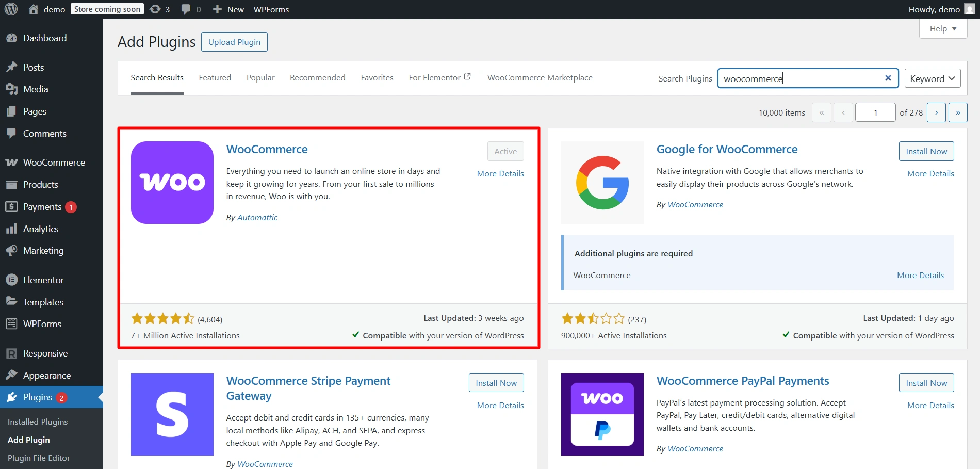Click the Upload Plugin button
The image size is (980, 469).
pyautogui.click(x=234, y=42)
